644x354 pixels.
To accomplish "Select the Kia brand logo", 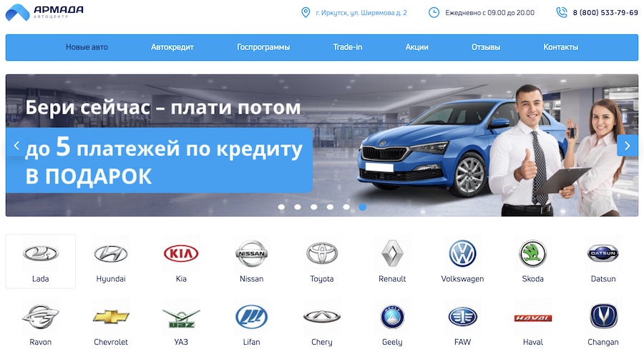I will pos(181,253).
